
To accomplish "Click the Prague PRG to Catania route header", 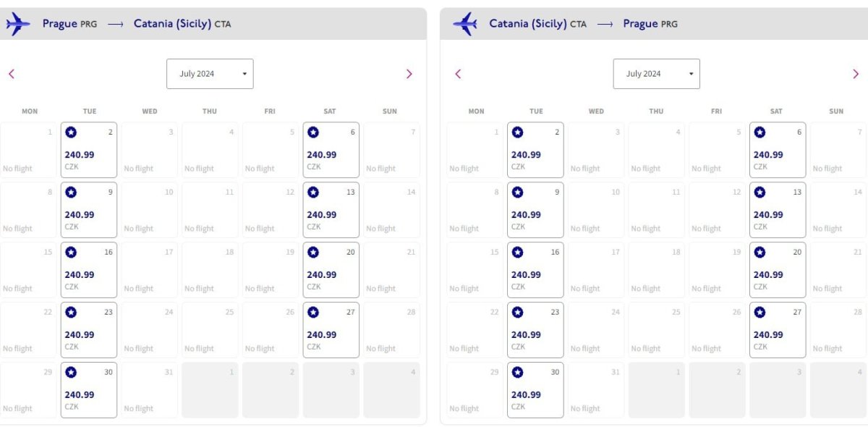I will pos(137,24).
